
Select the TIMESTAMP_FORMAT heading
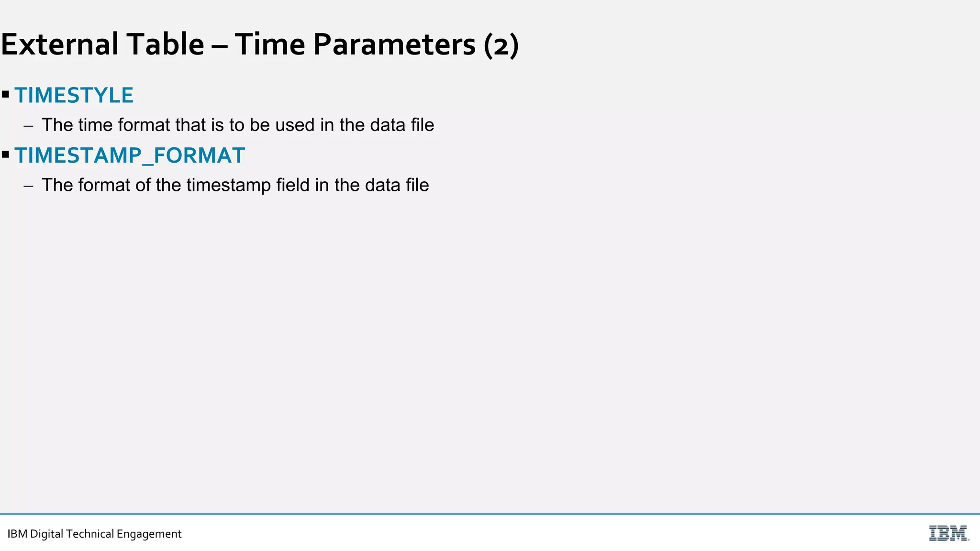coord(130,156)
